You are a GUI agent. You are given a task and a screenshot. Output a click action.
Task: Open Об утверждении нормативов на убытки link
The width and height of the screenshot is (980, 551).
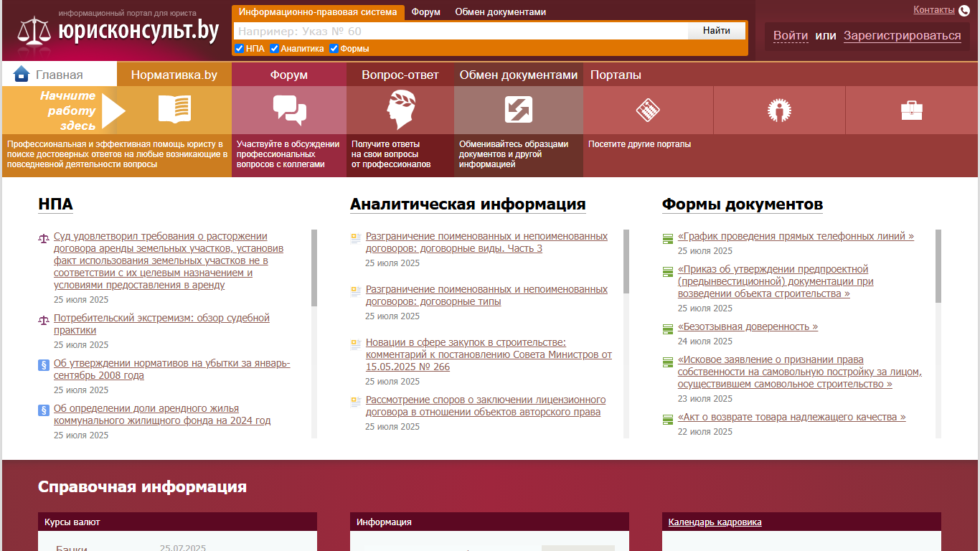172,369
